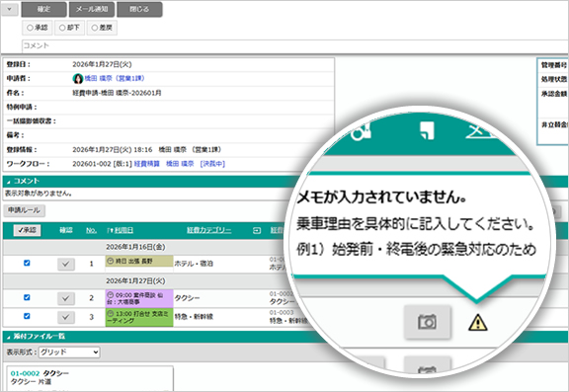Screen dimensions: 569x392
Task: Click the 202601-002 [版:1] workflow number text
Action: point(102,164)
